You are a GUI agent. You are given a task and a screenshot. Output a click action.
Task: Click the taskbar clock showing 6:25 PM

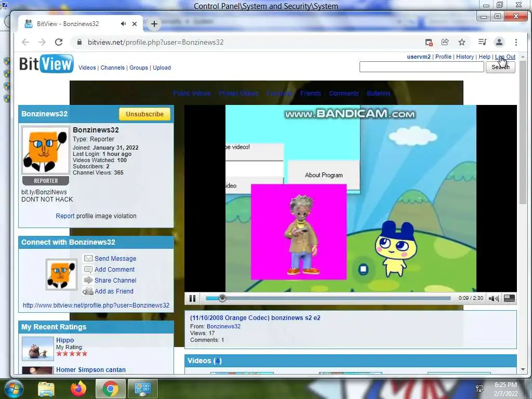click(506, 389)
